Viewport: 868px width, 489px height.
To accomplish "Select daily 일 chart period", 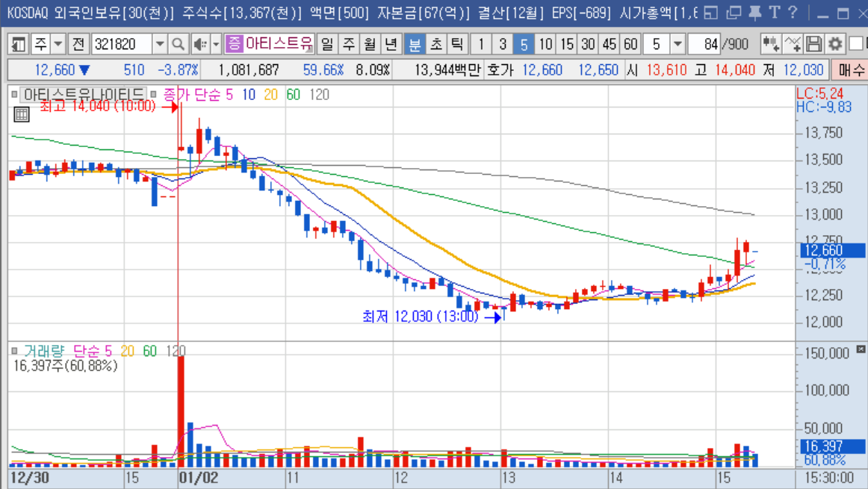I will point(327,44).
